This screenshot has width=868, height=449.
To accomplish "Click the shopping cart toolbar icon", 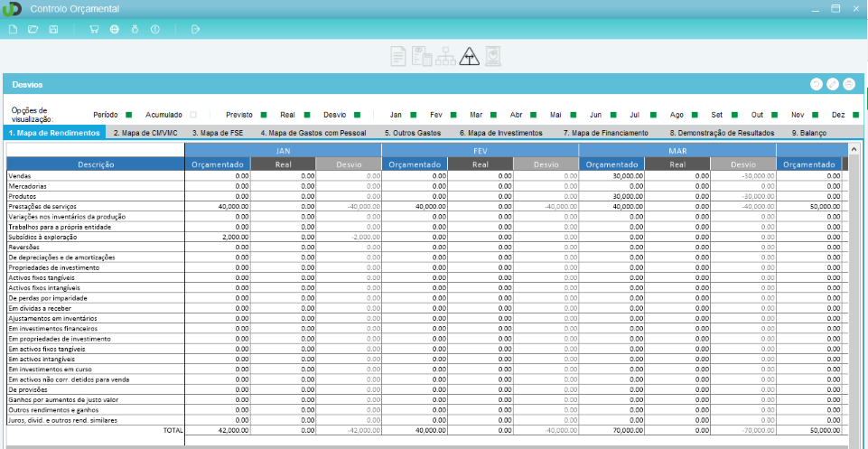I will coord(94,29).
